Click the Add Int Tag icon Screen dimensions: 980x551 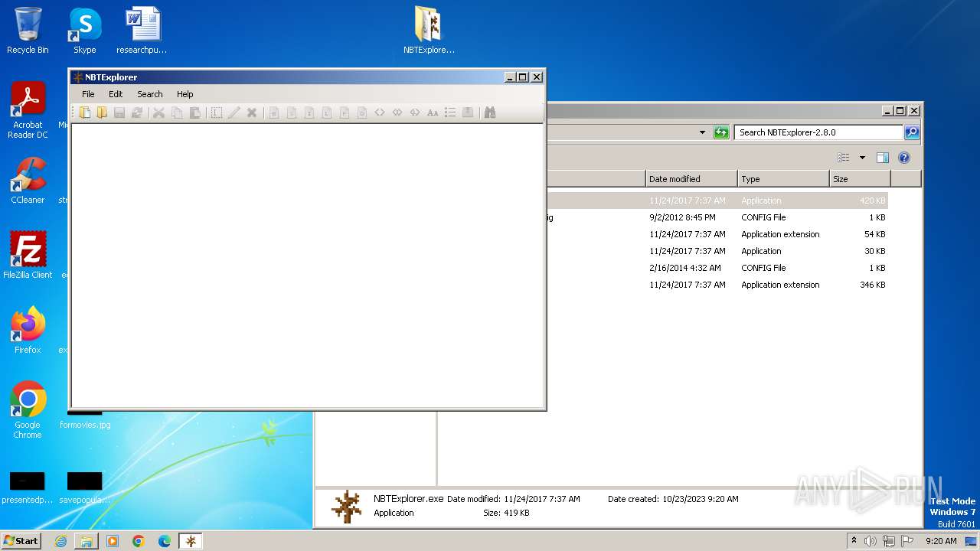pyautogui.click(x=309, y=112)
